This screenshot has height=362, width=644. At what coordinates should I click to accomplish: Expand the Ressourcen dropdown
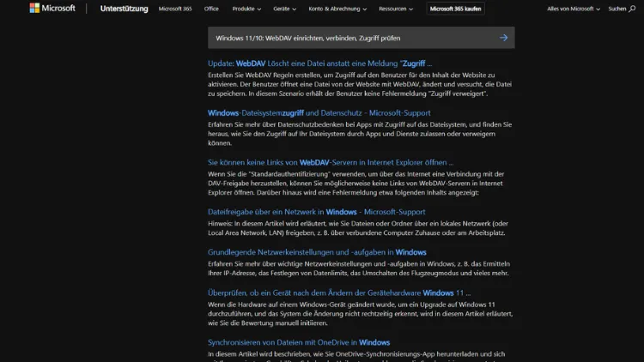point(396,9)
